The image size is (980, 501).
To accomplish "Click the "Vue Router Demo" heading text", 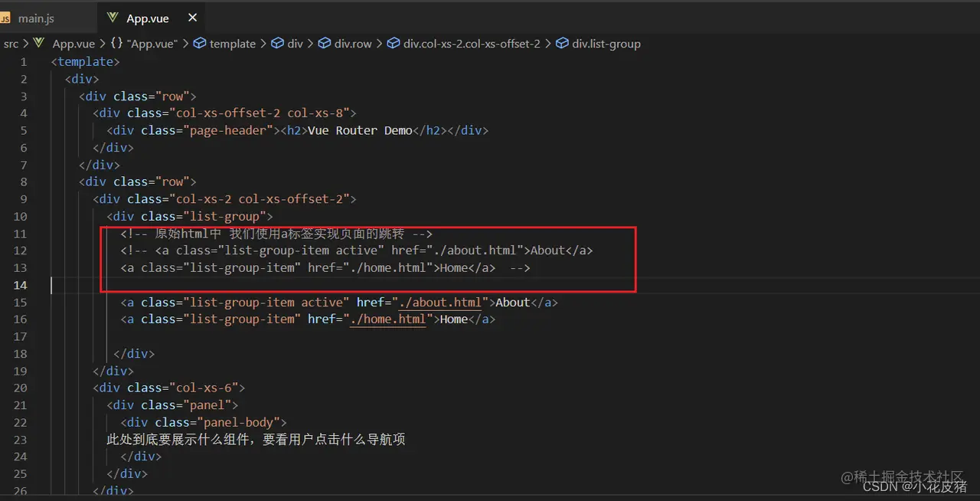I will [360, 130].
